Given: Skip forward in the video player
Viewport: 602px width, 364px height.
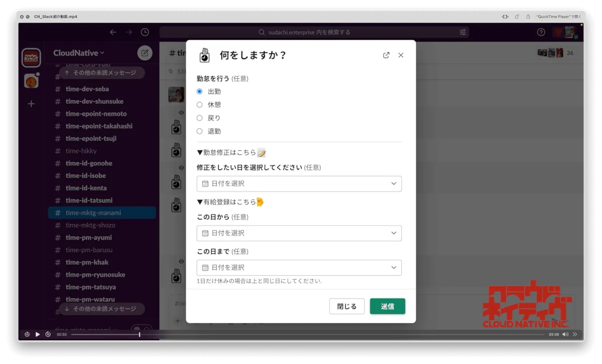Looking at the screenshot, I should click(x=48, y=334).
